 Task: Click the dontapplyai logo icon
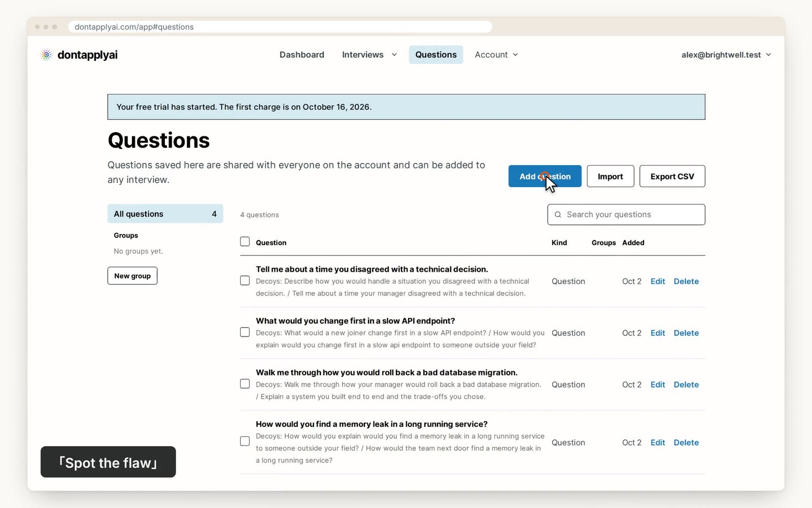pyautogui.click(x=46, y=55)
